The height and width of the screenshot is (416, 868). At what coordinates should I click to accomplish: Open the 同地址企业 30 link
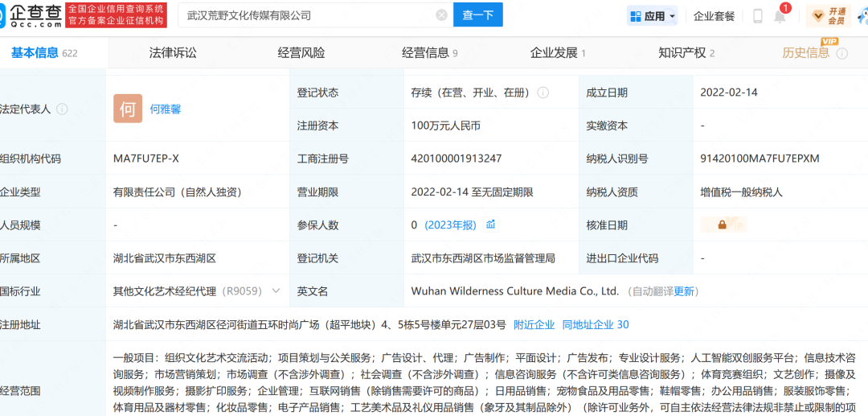click(x=596, y=324)
